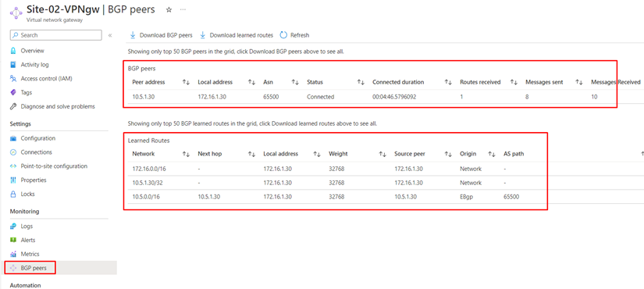
Task: Sort BGP peers by Routes received
Action: 514,82
